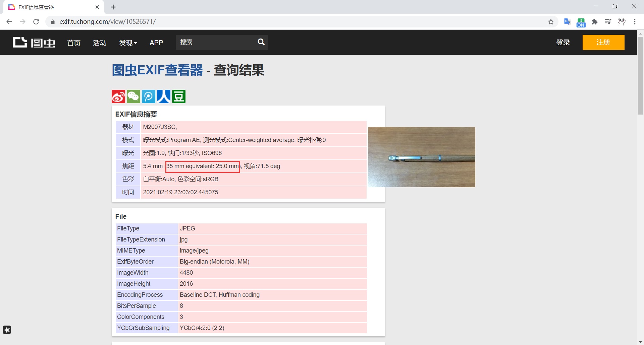The image size is (644, 345).
Task: Go back with browser back arrow
Action: (9, 21)
